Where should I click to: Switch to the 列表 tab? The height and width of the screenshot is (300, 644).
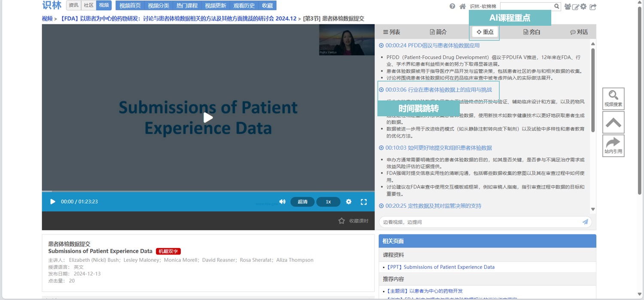coord(392,32)
